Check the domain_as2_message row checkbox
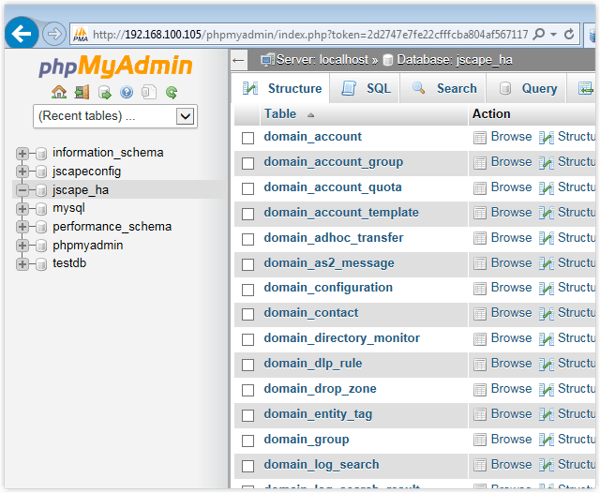The height and width of the screenshot is (493, 600). 248,264
